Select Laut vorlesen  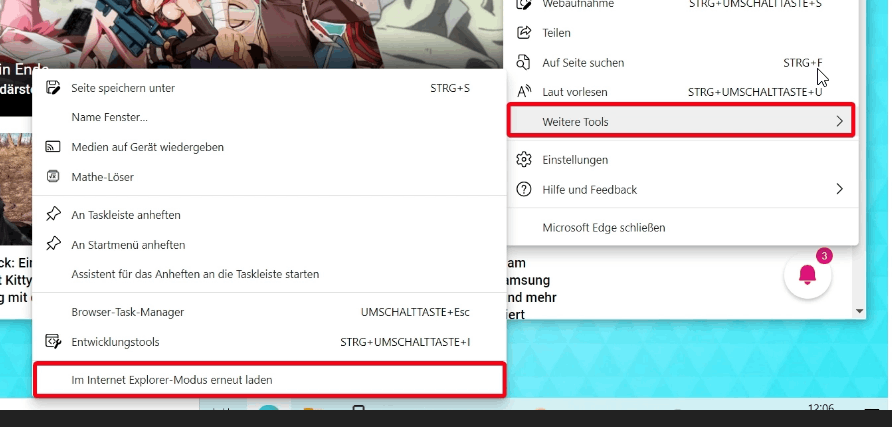pos(682,92)
